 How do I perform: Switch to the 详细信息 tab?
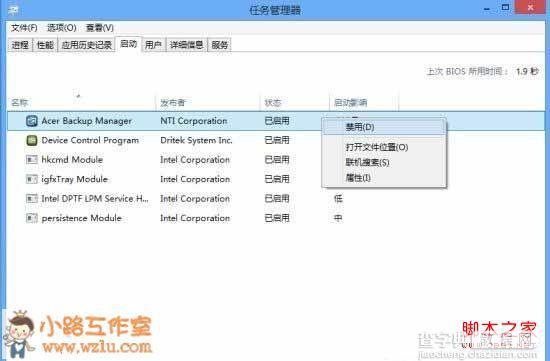pyautogui.click(x=187, y=45)
